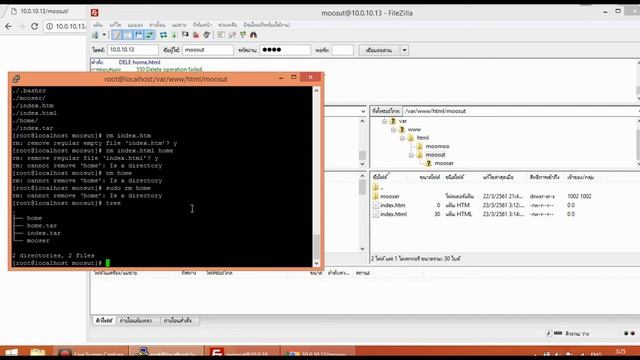Click the reconnect to server icon

pos(207,35)
